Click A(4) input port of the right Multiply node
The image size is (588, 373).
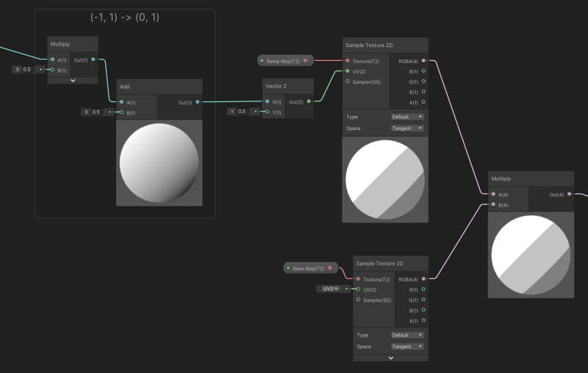point(493,194)
